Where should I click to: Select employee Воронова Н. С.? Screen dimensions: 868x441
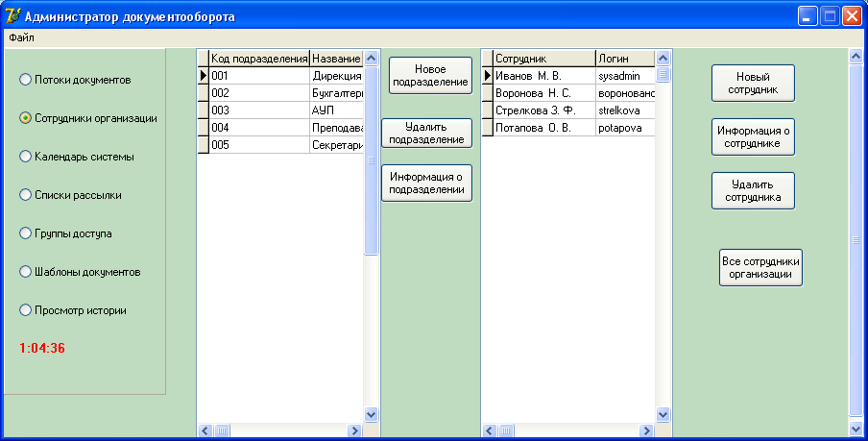pyautogui.click(x=544, y=92)
